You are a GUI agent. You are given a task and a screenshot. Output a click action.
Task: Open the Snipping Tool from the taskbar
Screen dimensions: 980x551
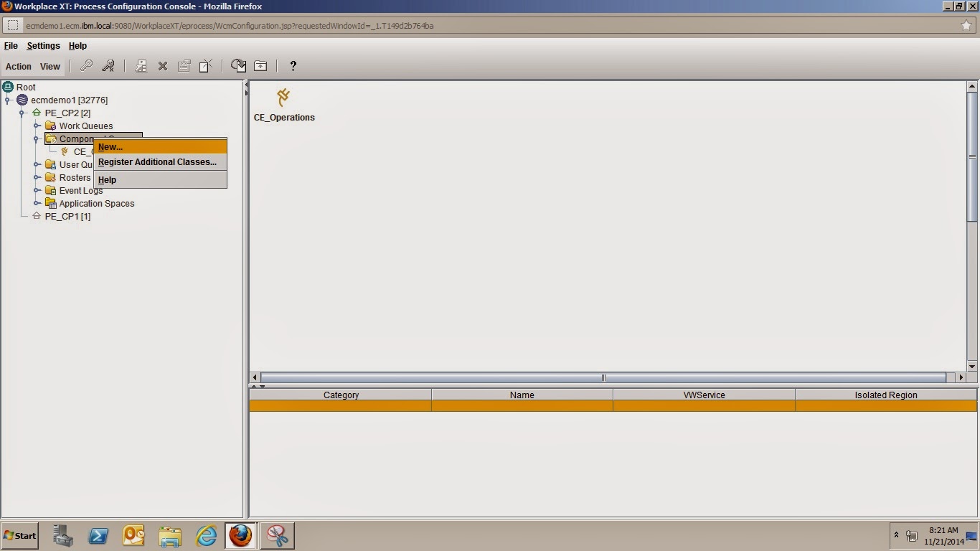277,536
